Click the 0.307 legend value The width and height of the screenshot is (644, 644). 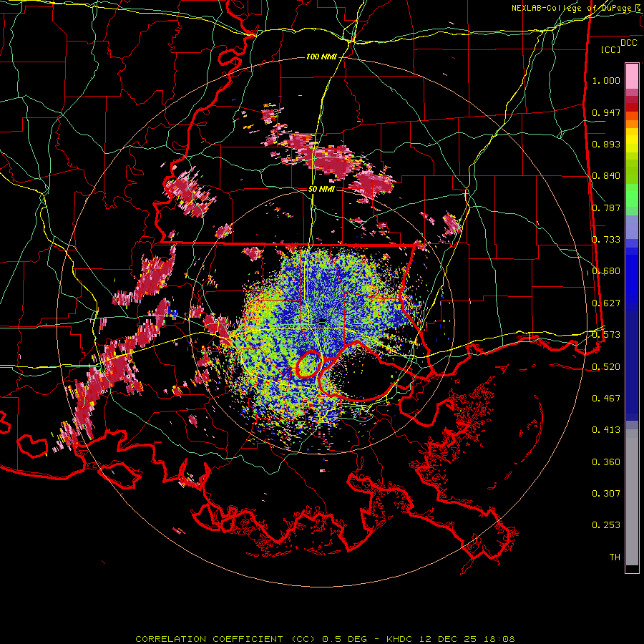(x=606, y=493)
